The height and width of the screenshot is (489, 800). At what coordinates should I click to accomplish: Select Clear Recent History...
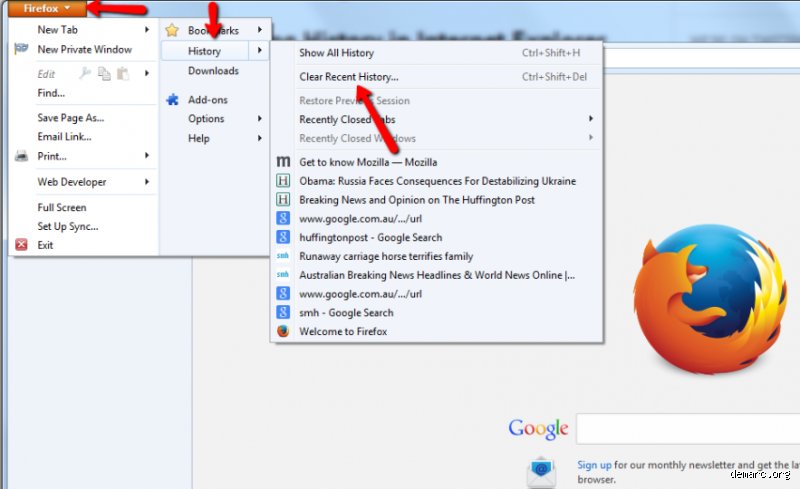click(349, 77)
